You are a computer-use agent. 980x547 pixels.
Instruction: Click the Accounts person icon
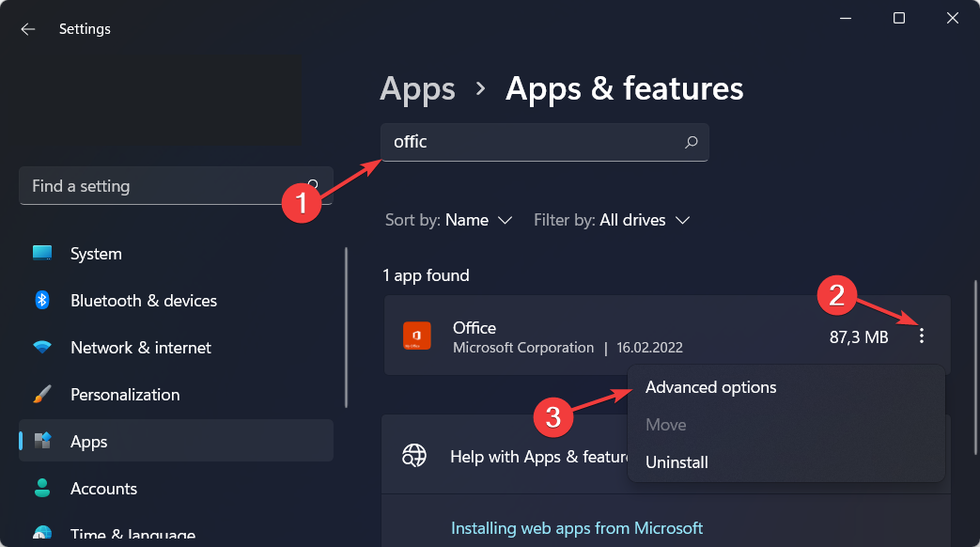click(41, 488)
